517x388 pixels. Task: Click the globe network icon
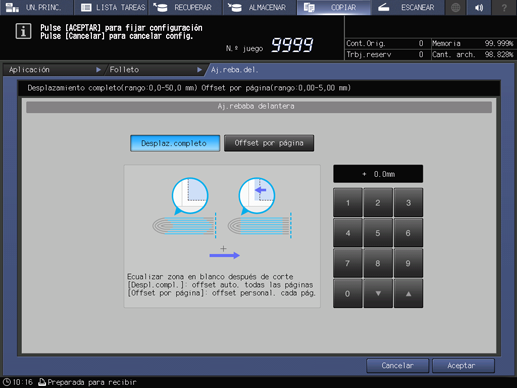[456, 7]
